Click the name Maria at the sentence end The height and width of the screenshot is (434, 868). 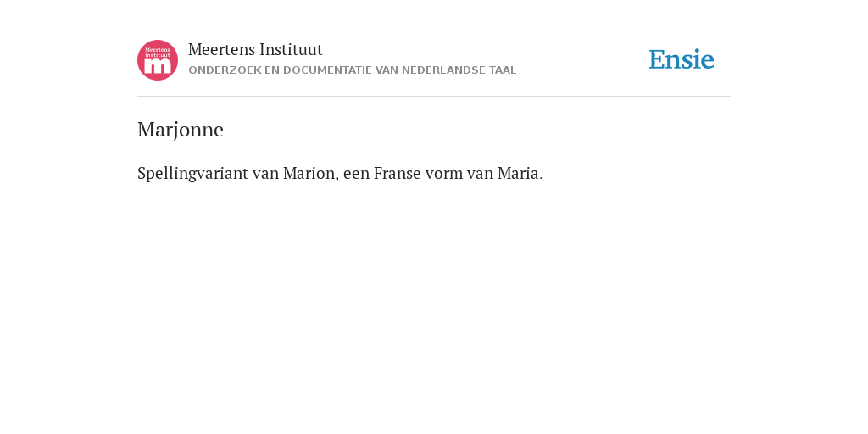tap(520, 173)
